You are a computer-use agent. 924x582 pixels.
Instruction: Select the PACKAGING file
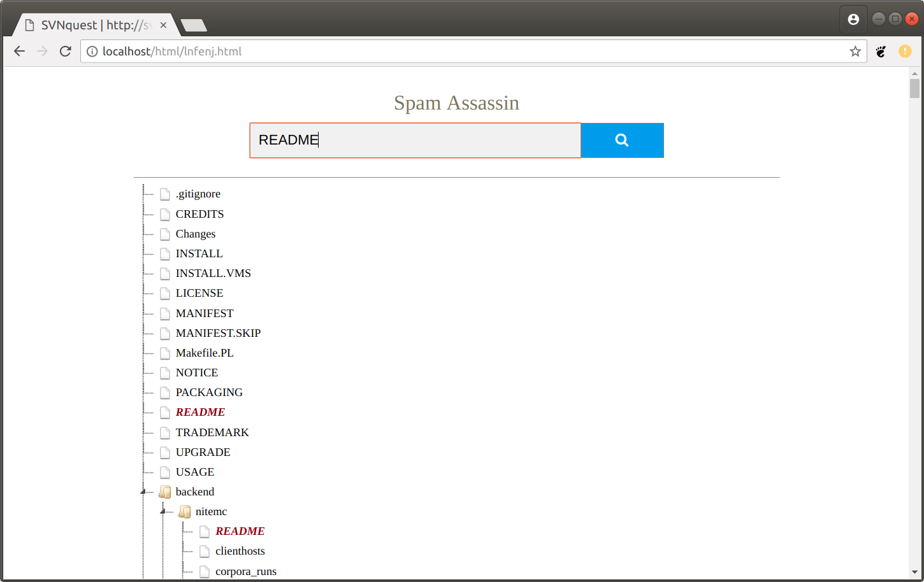point(209,392)
